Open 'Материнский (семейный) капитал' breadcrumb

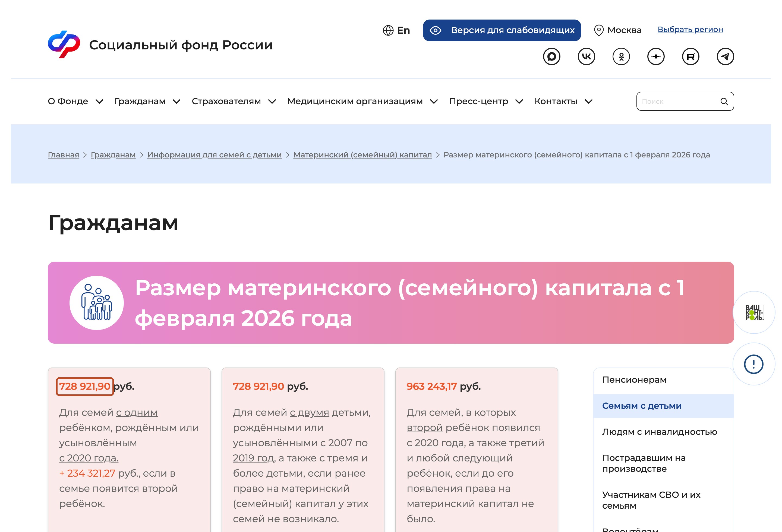click(362, 155)
